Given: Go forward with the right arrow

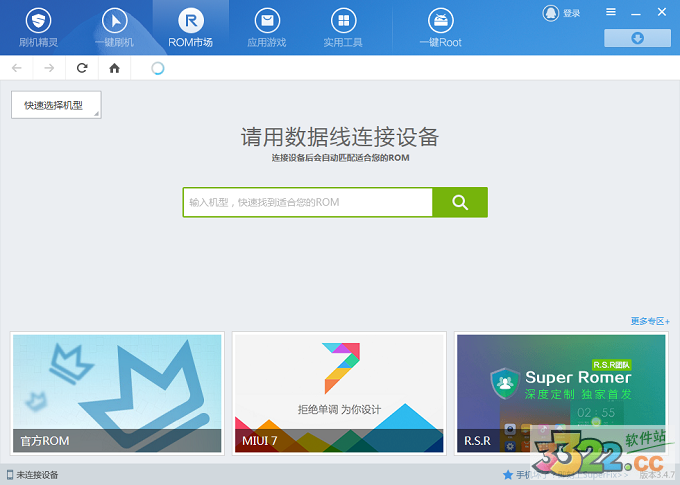Looking at the screenshot, I should point(49,68).
